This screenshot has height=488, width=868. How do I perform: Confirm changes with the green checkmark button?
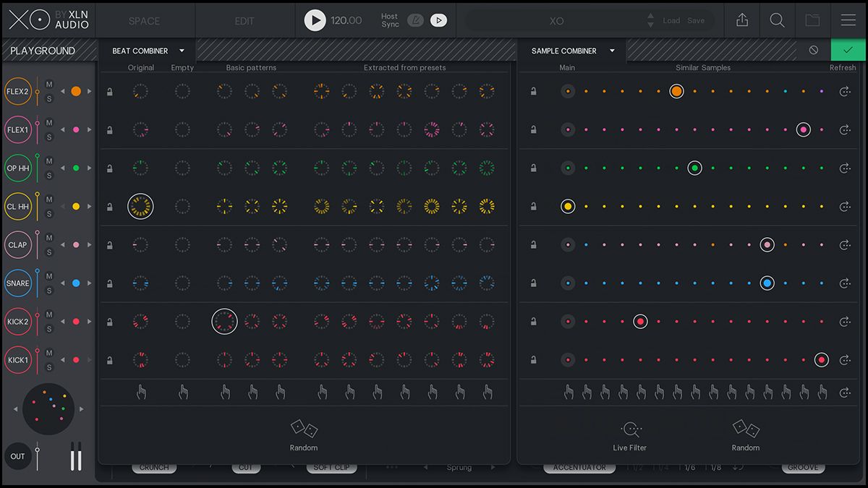tap(848, 50)
